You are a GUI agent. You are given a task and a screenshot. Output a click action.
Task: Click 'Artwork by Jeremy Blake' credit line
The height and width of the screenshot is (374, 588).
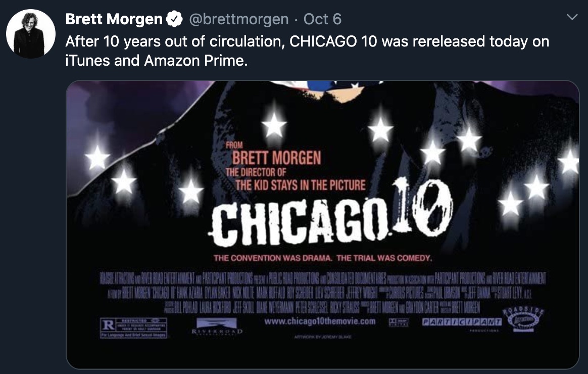pyautogui.click(x=323, y=337)
